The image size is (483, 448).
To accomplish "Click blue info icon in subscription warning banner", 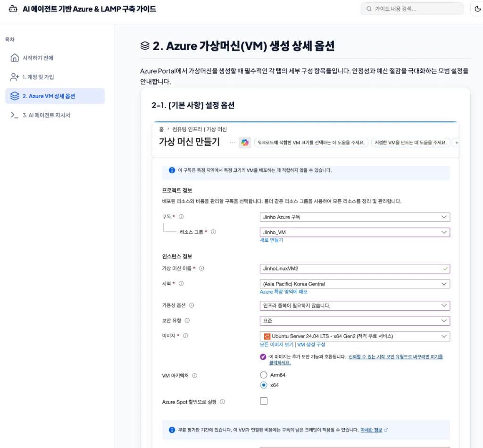I will click(x=172, y=170).
